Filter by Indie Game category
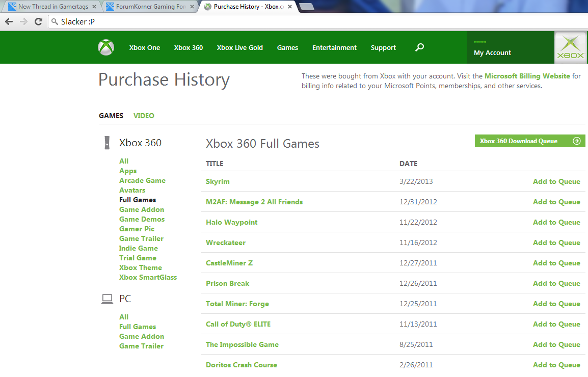588x377 pixels. pyautogui.click(x=139, y=248)
